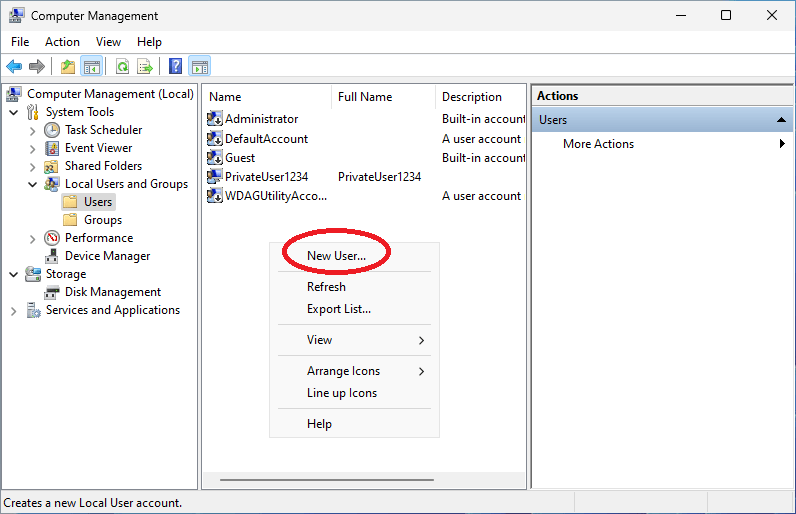Open the File menu
The image size is (796, 514).
pyautogui.click(x=20, y=42)
